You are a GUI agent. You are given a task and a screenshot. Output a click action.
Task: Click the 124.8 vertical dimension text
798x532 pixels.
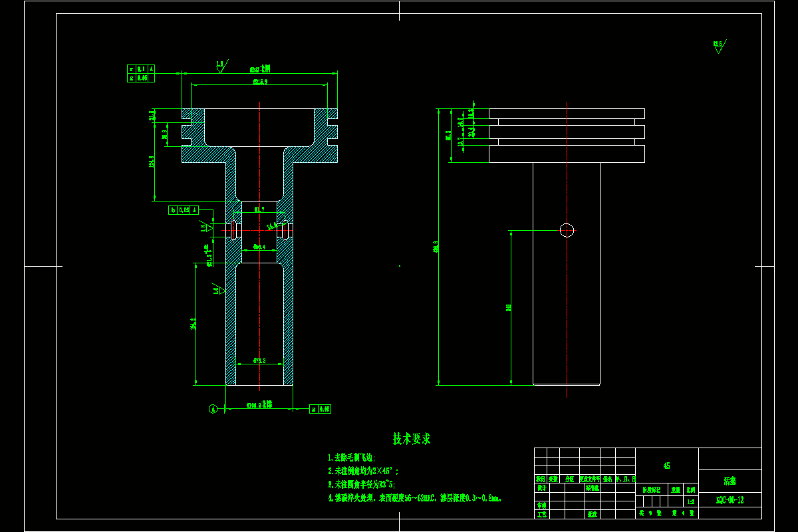(x=152, y=161)
